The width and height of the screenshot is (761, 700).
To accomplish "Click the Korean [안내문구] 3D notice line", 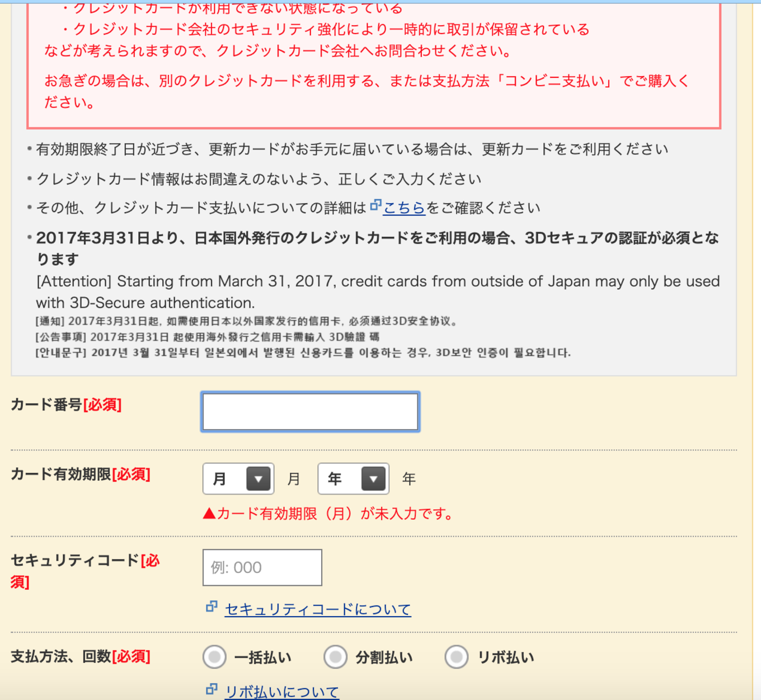I will [x=303, y=353].
